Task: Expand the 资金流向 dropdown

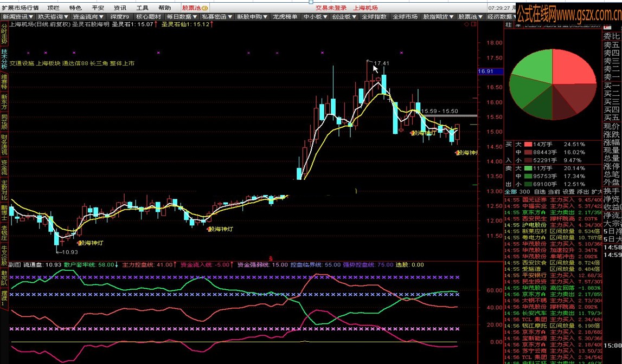Action: tap(88, 17)
